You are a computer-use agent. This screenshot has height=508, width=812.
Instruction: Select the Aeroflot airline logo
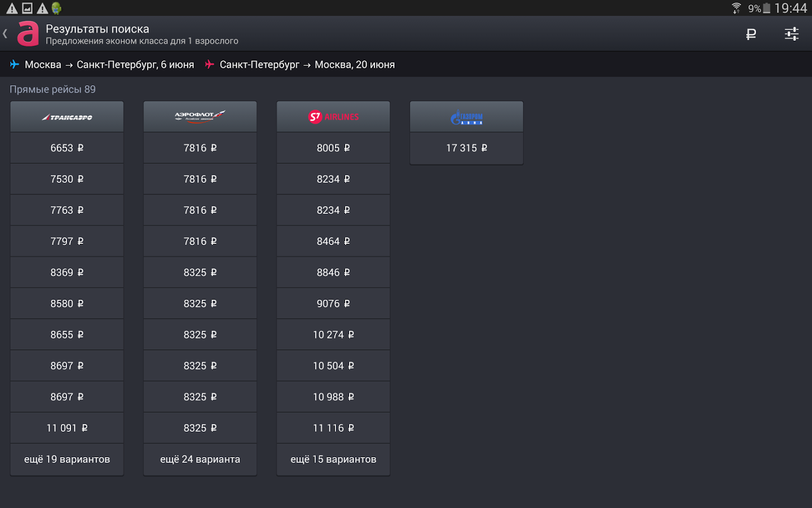[200, 117]
